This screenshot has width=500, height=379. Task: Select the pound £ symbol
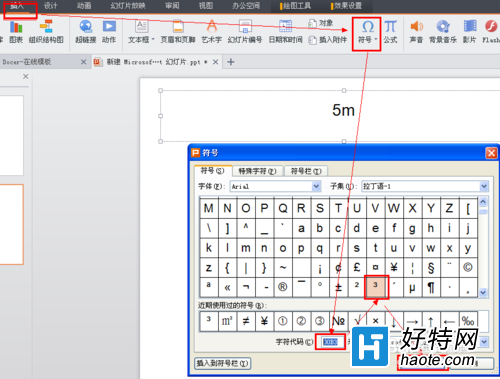(x=357, y=267)
